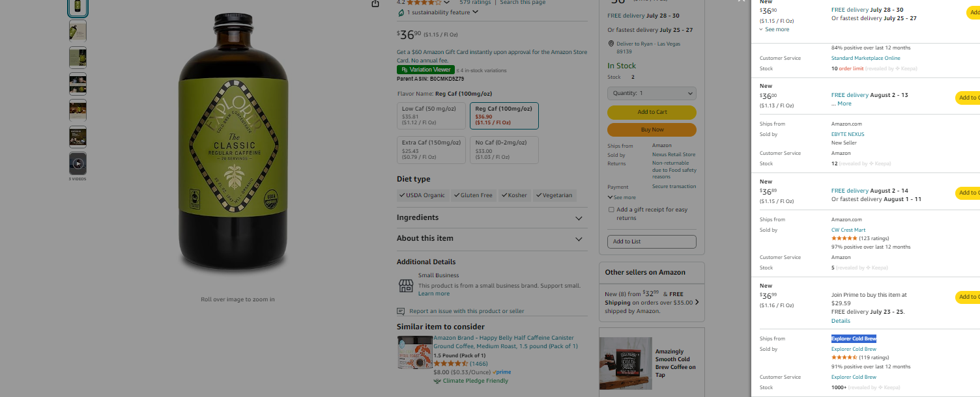980x397 pixels.
Task: Open the Variation Viewer button
Action: coord(425,70)
